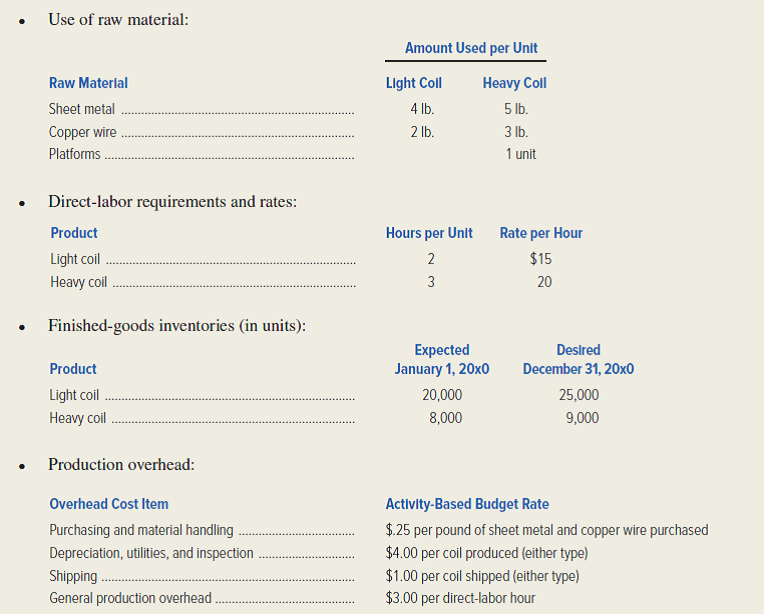Click the '1 unit' platforms value

click(x=521, y=154)
